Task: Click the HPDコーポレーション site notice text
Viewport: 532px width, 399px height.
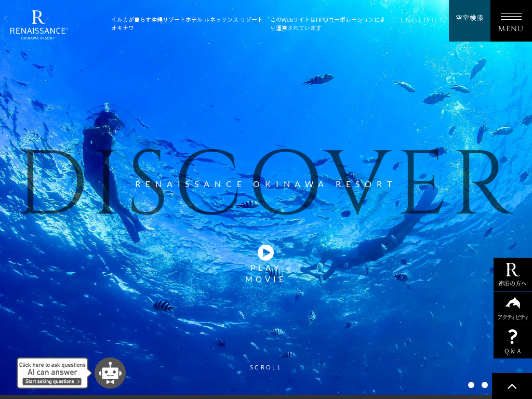Action: 328,24
